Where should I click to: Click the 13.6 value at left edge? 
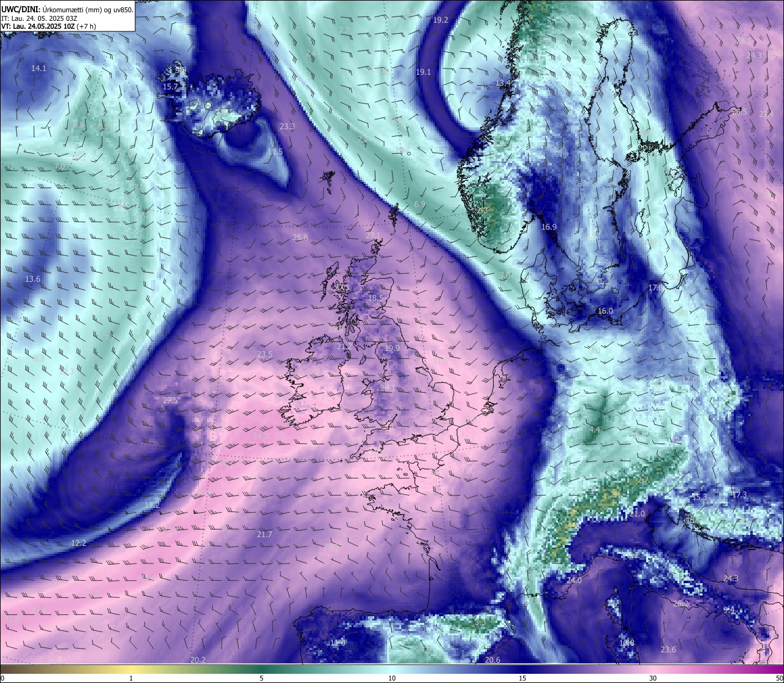[x=32, y=279]
